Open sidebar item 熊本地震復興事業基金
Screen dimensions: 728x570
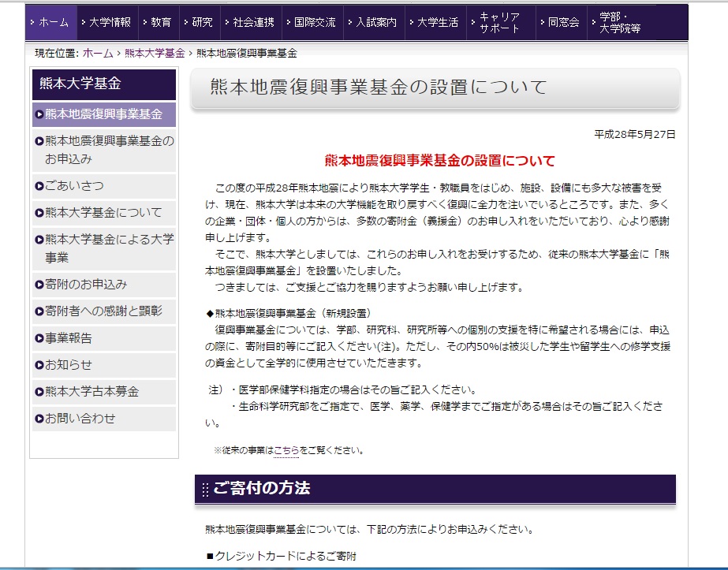tap(104, 114)
